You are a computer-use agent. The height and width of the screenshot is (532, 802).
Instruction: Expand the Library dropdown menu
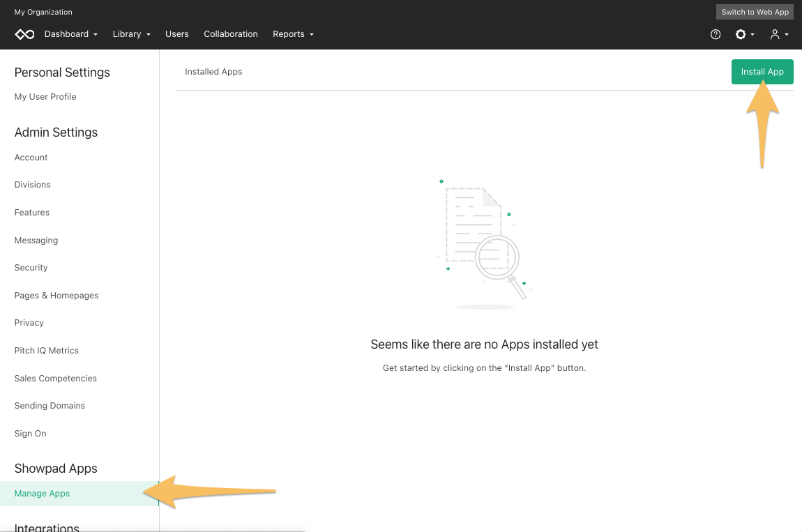coord(131,34)
